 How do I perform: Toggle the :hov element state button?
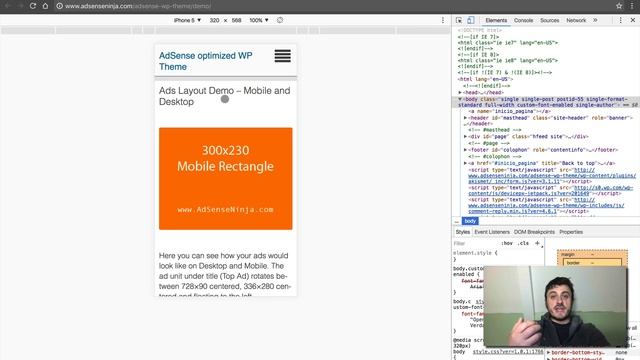507,243
